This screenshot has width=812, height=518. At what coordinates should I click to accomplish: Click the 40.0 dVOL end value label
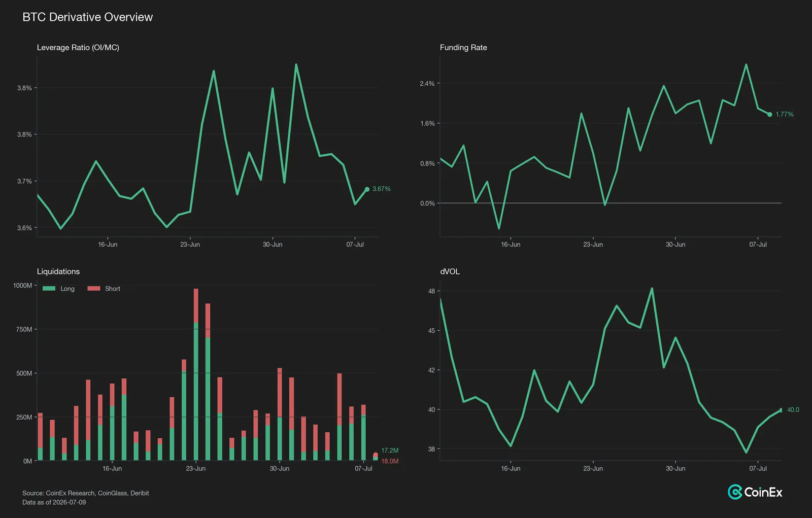pyautogui.click(x=793, y=410)
